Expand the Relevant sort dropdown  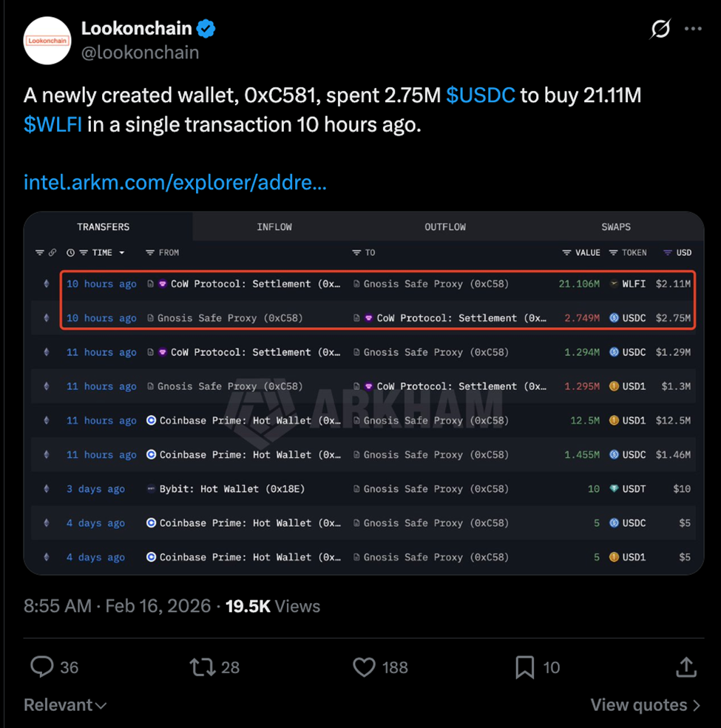point(65,705)
